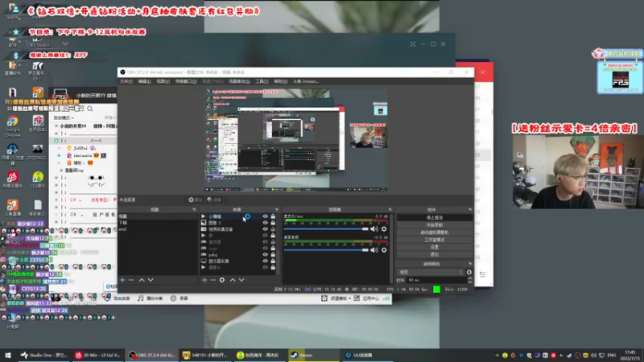Toggle visibility of the 视频采集设备 source

click(266, 229)
